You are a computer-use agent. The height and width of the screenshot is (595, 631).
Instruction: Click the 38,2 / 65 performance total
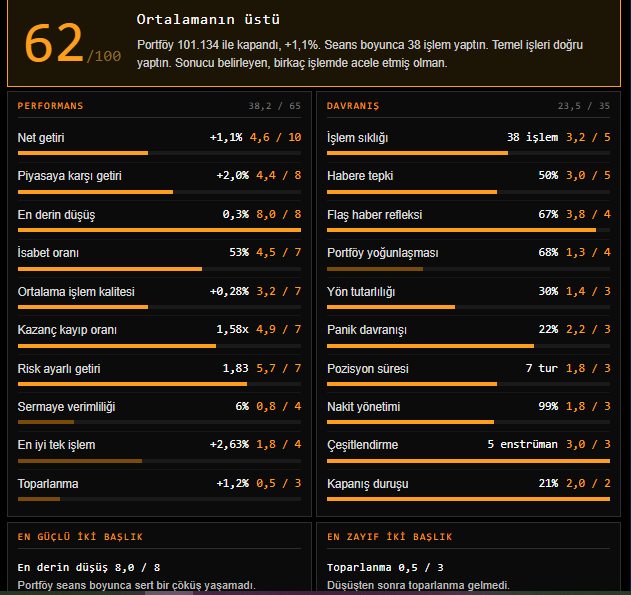(274, 106)
